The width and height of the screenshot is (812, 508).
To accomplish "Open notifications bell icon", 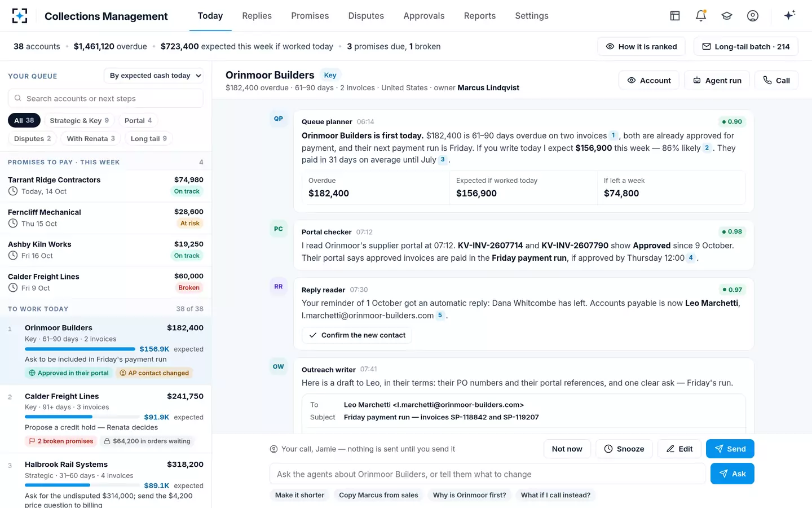I will [701, 16].
